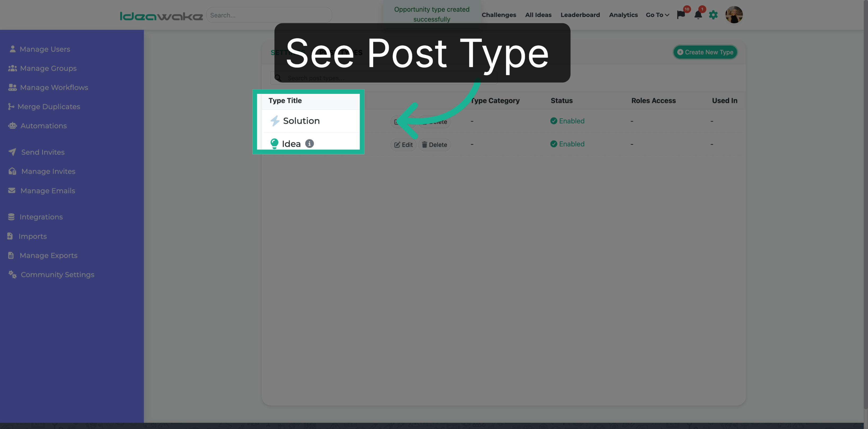Viewport: 868px width, 429px height.
Task: Click Enabled status in Solution row
Action: pyautogui.click(x=567, y=121)
